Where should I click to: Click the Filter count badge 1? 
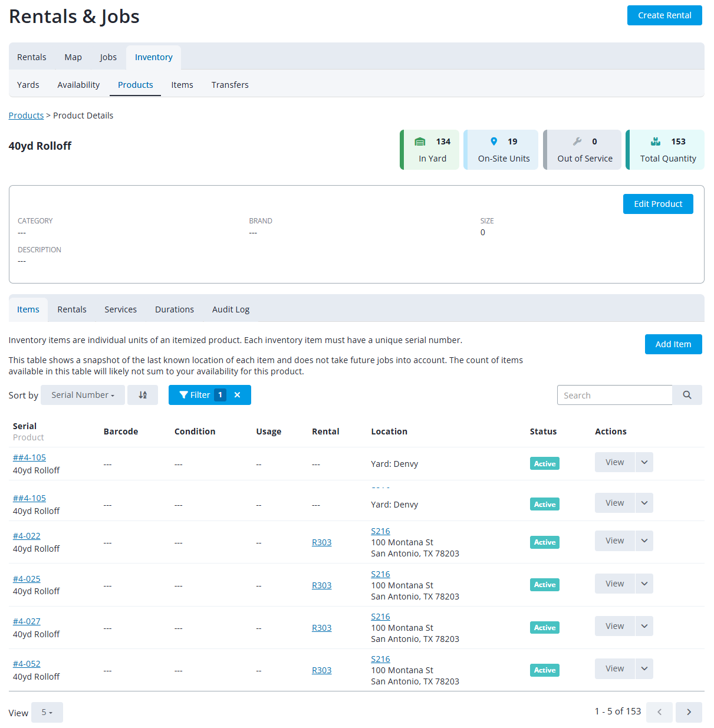pos(220,395)
